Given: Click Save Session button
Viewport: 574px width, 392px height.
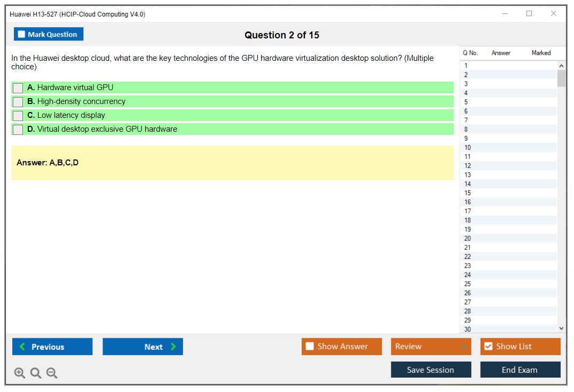Looking at the screenshot, I should (430, 370).
